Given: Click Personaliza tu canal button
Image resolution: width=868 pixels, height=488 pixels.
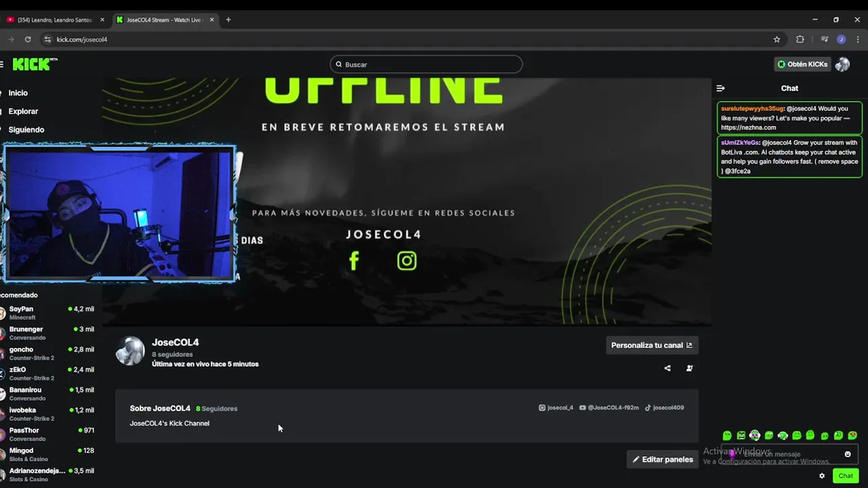Looking at the screenshot, I should tap(652, 345).
